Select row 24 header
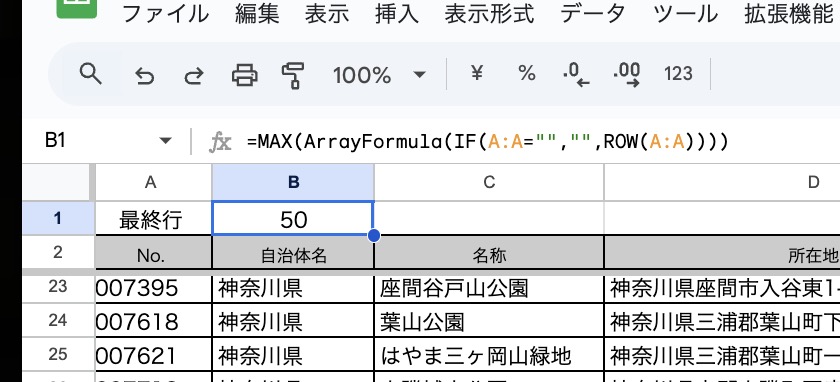 (x=58, y=320)
